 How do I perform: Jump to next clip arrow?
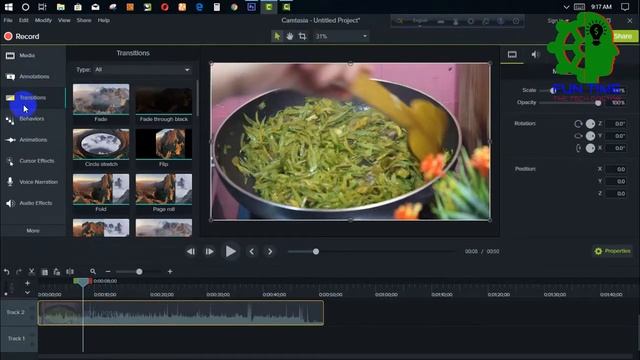(270, 251)
